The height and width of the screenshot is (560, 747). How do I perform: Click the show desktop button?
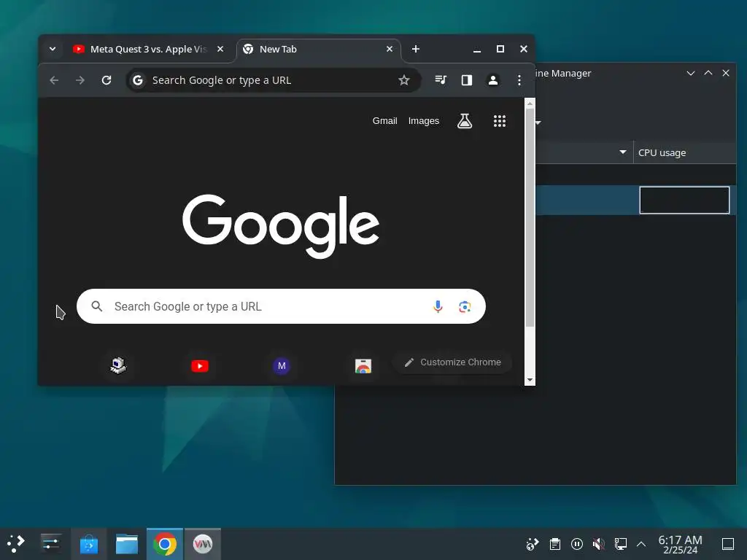pos(728,544)
